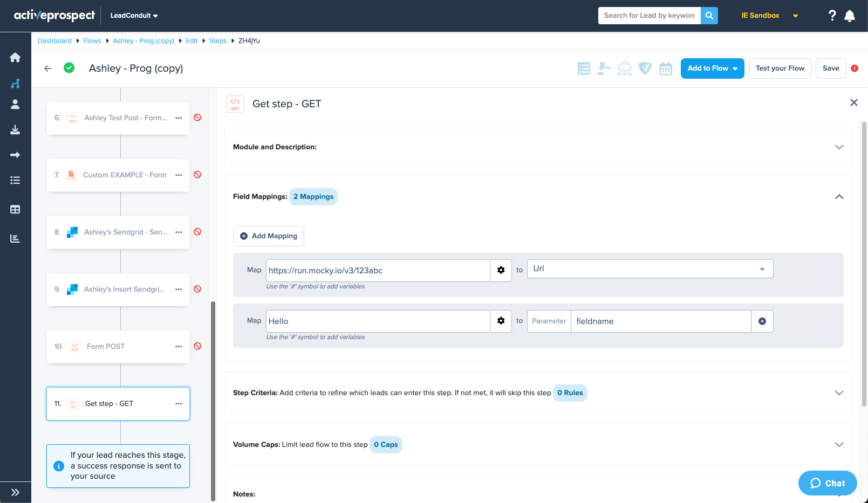
Task: Open options menu for Get step - GET
Action: [179, 404]
